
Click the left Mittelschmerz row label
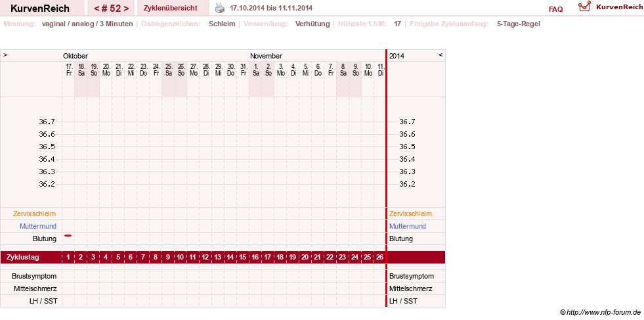pyautogui.click(x=35, y=288)
